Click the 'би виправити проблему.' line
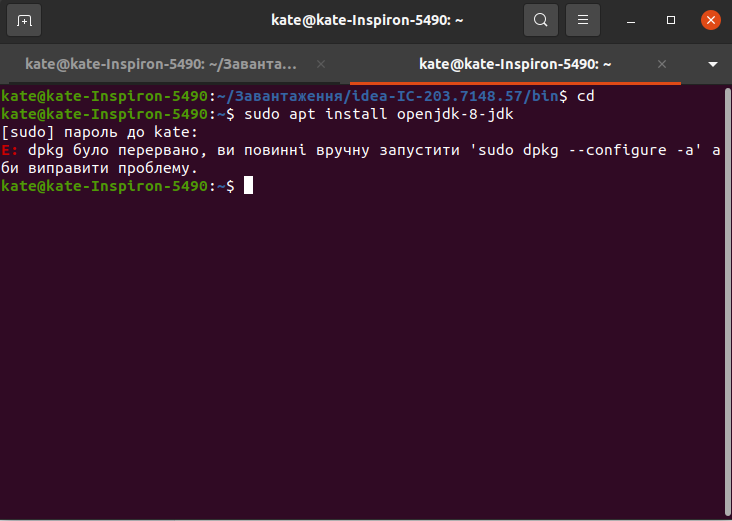Image resolution: width=732 pixels, height=521 pixels. [99, 168]
